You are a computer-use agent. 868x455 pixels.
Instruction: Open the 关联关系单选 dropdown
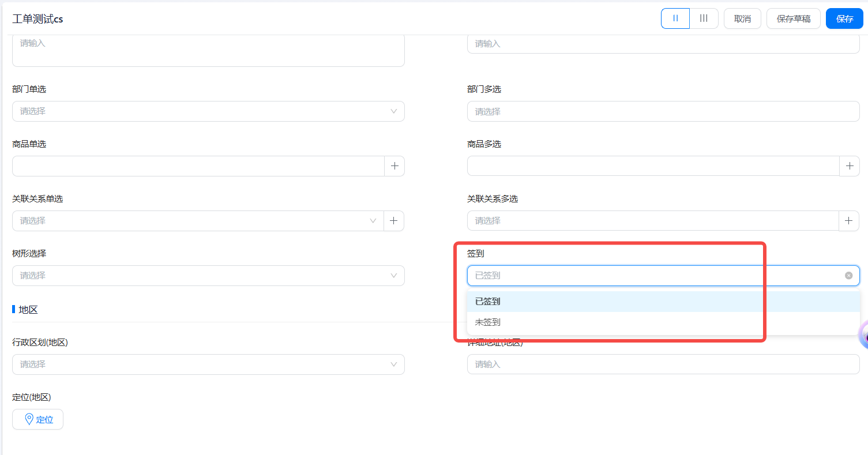point(198,221)
